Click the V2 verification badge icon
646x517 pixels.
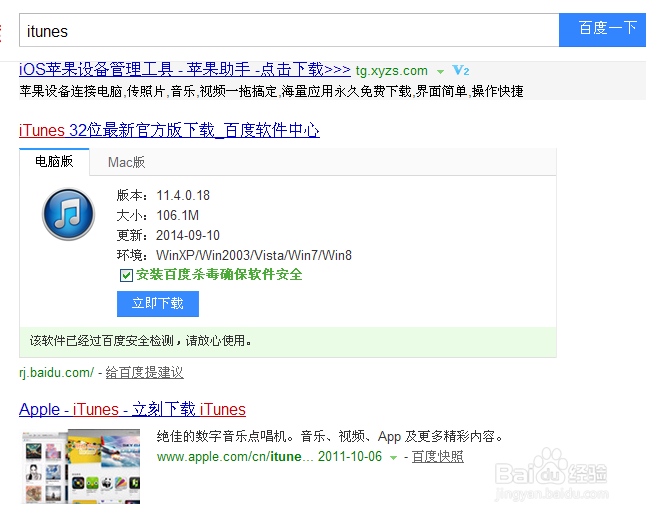coord(461,70)
